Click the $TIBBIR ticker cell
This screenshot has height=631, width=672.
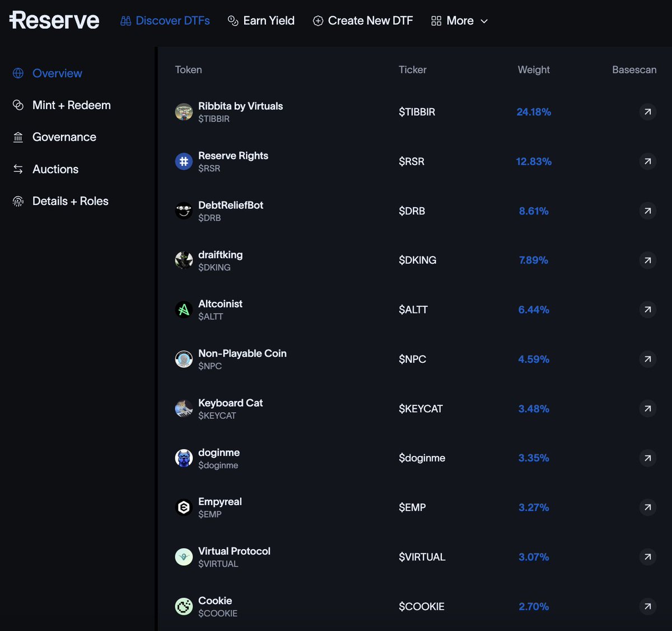click(417, 112)
